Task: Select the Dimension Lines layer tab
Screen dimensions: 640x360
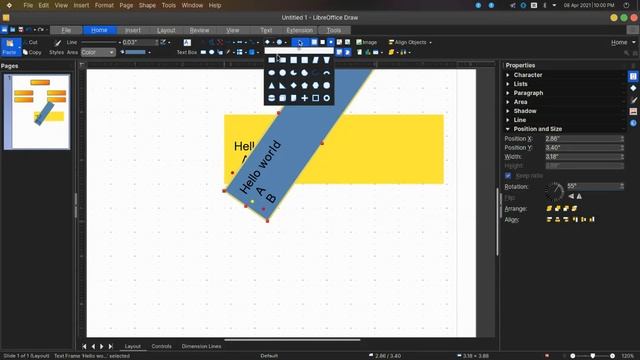Action: 201,346
